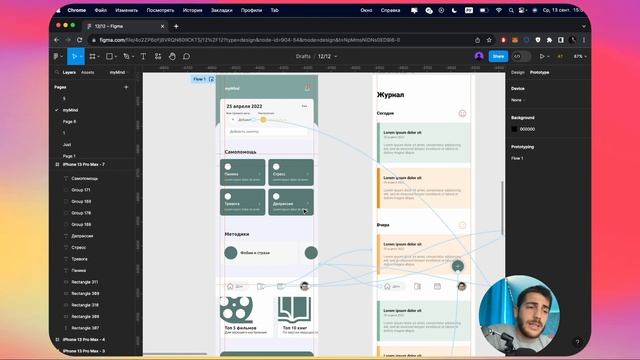Open the Frame tool dropdown arrow
Viewport: 640px width, 360px height.
click(99, 57)
